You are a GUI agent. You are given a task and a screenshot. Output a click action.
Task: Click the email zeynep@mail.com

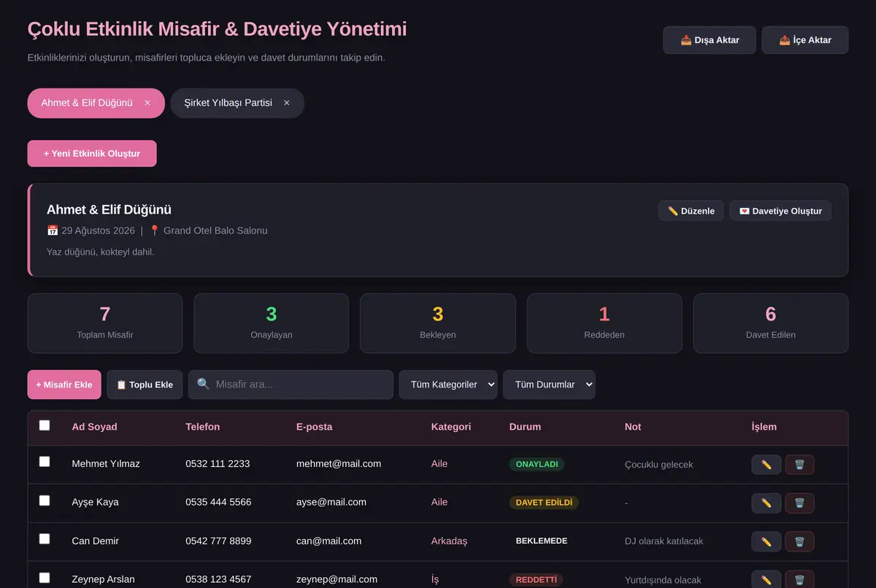click(x=337, y=579)
